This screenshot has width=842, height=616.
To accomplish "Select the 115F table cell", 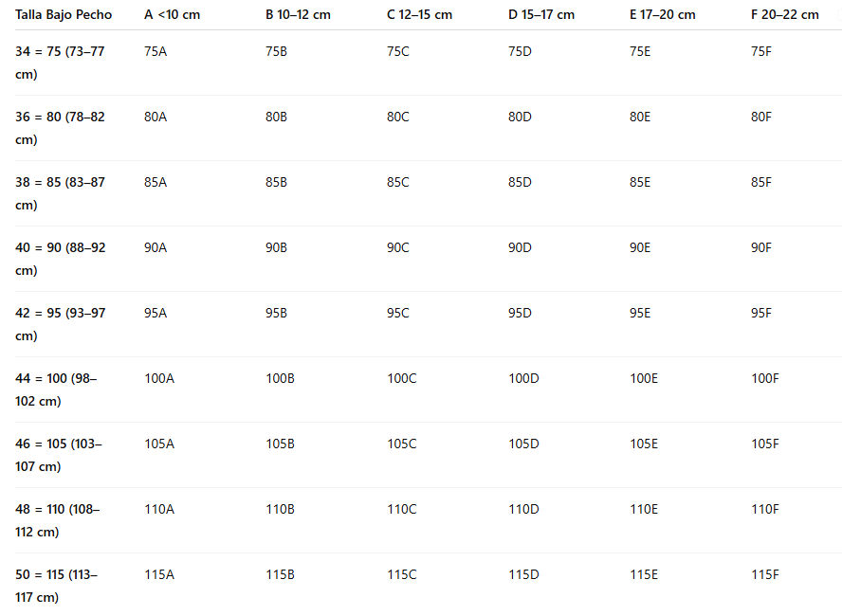I will (x=765, y=574).
